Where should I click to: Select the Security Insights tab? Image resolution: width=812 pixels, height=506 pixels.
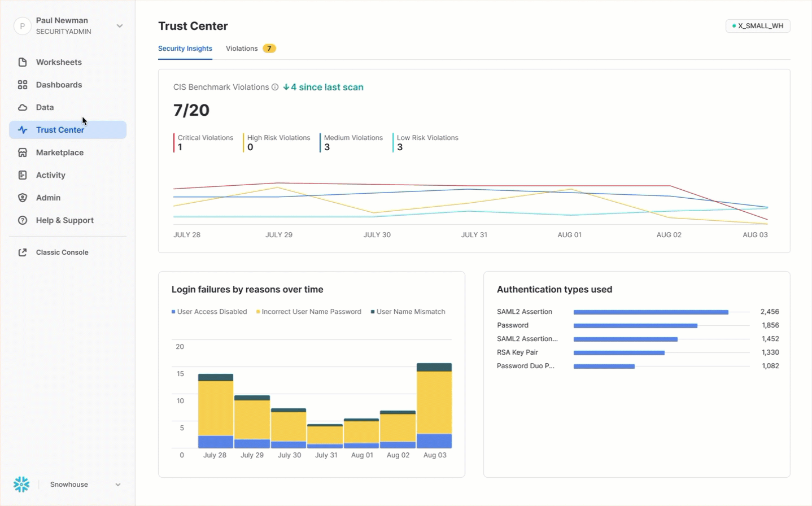click(x=185, y=49)
